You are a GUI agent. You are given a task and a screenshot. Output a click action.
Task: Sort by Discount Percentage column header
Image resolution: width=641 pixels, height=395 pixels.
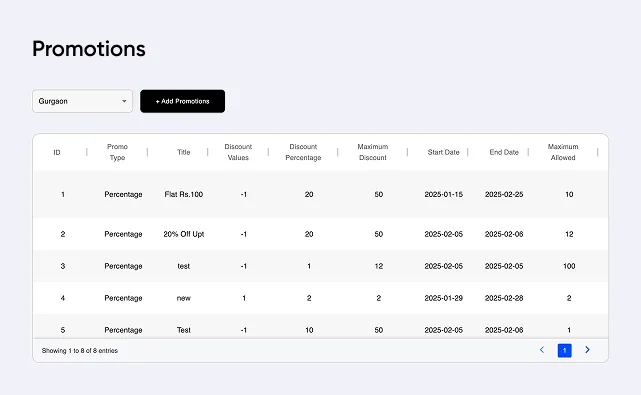tap(303, 152)
